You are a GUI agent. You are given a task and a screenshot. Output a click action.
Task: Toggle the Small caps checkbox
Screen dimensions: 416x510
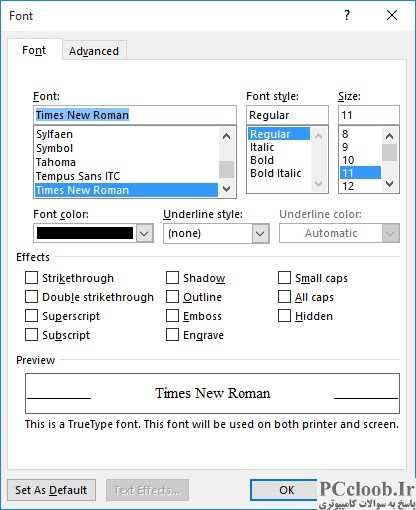coord(284,277)
